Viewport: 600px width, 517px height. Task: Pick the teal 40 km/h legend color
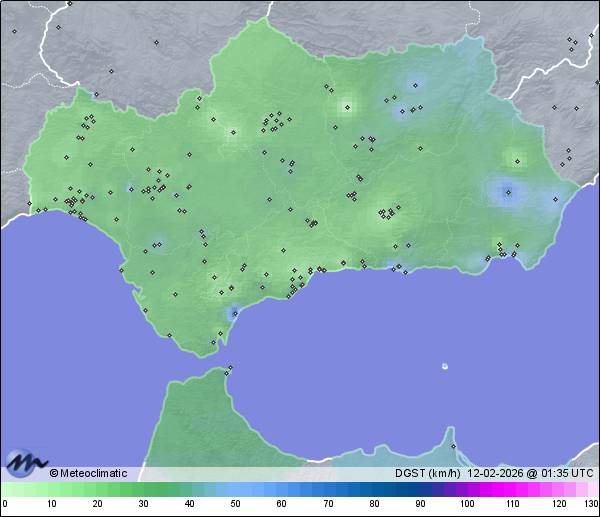tap(189, 489)
